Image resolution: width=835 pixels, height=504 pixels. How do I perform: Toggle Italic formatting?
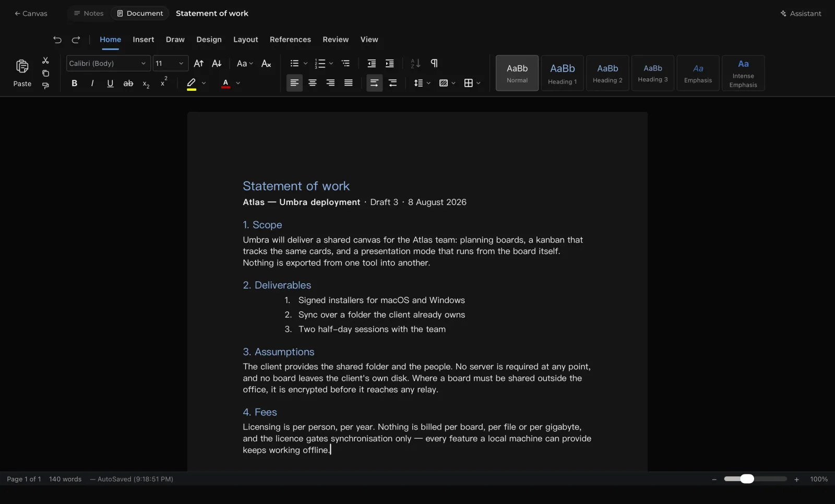(92, 83)
